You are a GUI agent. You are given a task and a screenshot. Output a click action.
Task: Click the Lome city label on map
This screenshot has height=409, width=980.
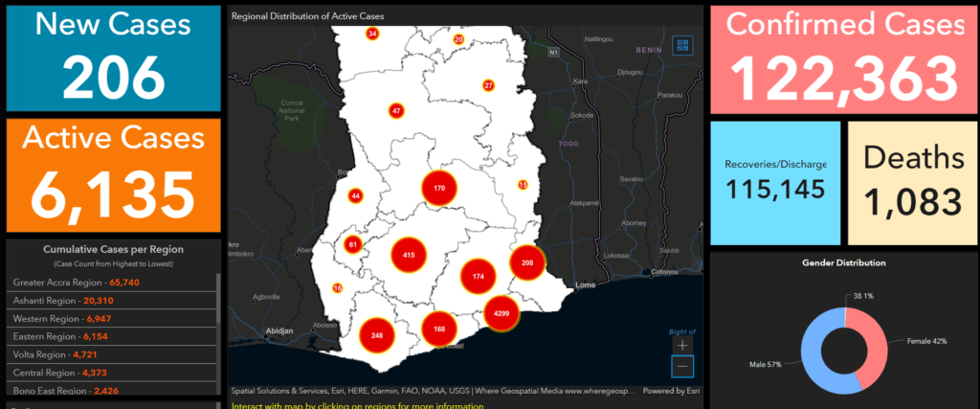[585, 285]
